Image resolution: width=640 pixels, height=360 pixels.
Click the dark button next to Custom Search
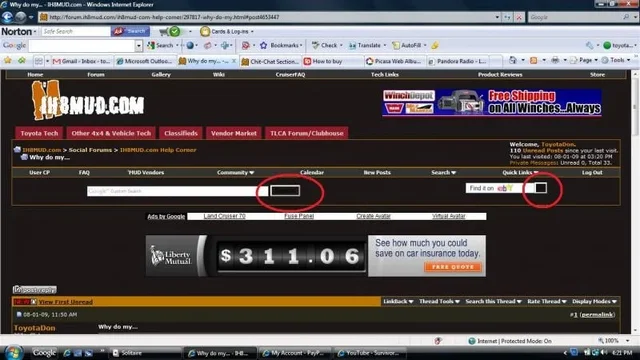[285, 191]
